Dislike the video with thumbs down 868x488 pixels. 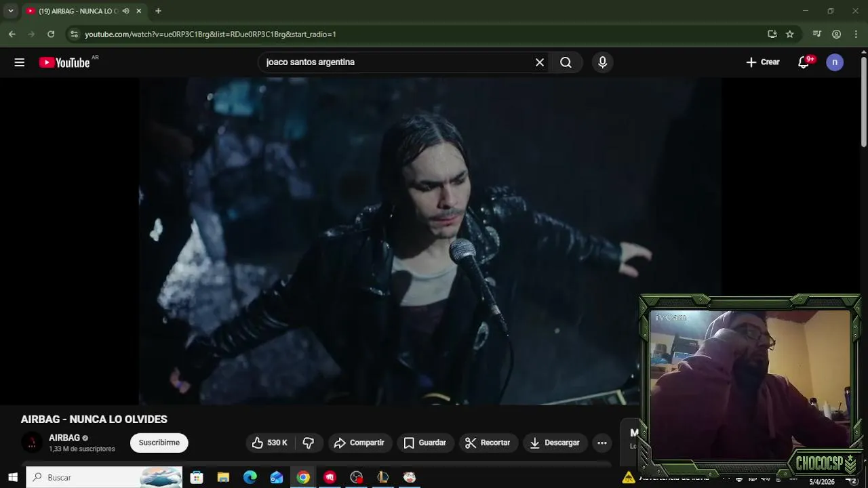tap(309, 443)
